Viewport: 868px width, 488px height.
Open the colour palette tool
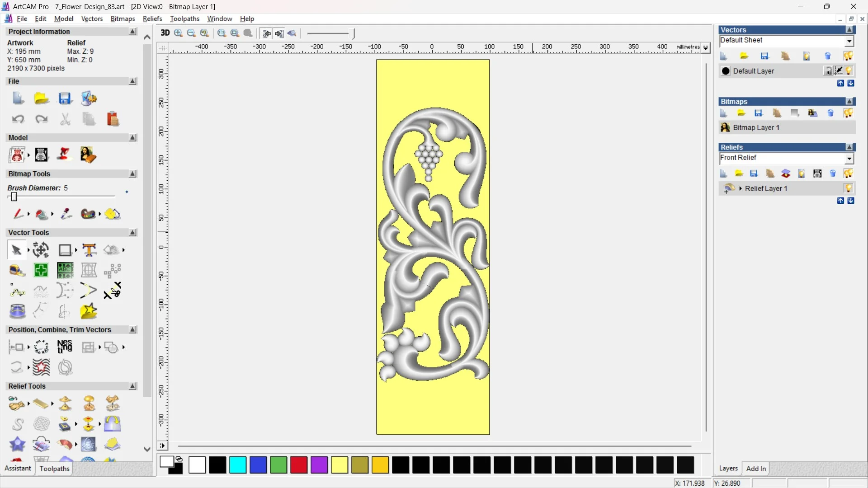tap(88, 214)
